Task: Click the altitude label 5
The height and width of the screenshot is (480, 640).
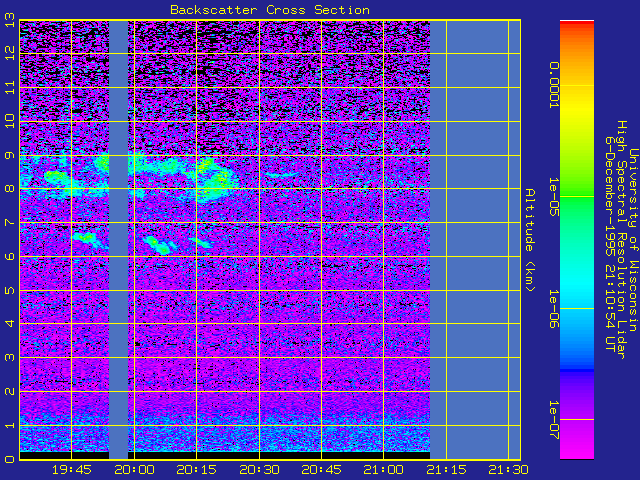Action: click(10, 290)
